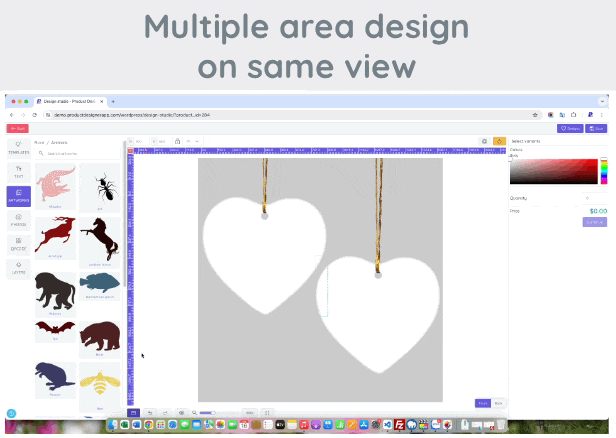
Task: Switch to the Back view button
Action: pos(498,403)
